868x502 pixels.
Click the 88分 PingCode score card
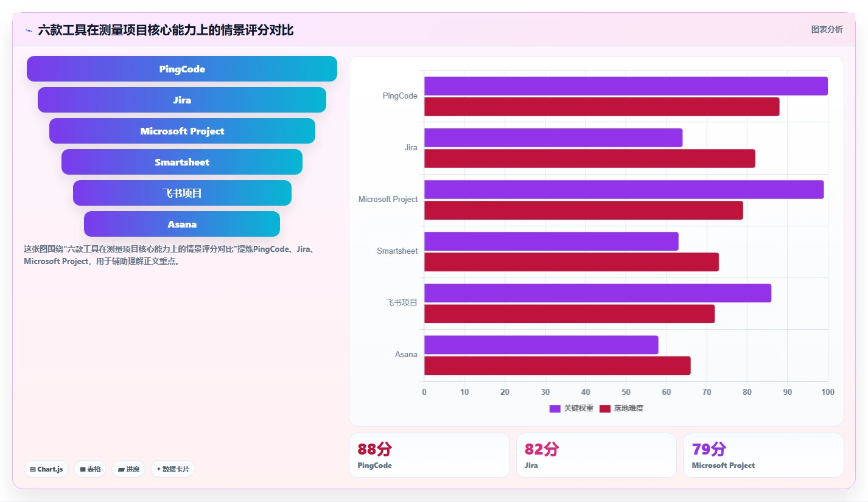(429, 455)
